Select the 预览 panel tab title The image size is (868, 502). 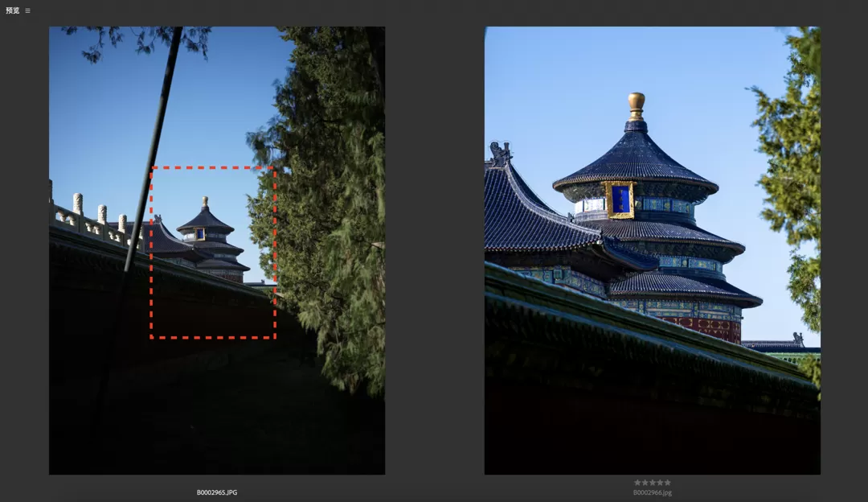[x=12, y=10]
